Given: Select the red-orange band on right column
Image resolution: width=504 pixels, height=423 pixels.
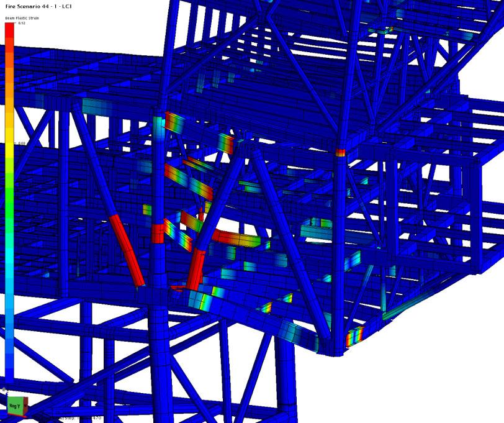Looking at the screenshot, I should click(340, 152).
